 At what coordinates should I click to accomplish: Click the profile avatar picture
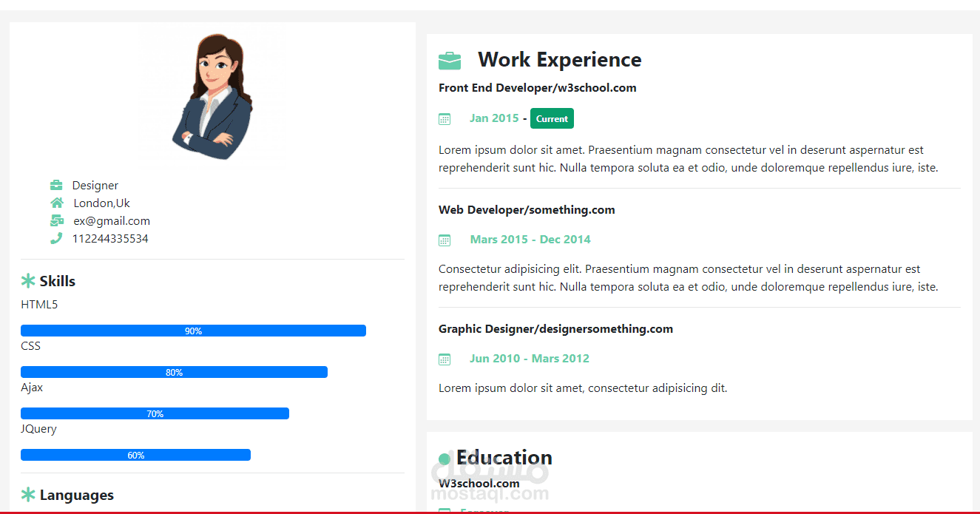point(213,96)
